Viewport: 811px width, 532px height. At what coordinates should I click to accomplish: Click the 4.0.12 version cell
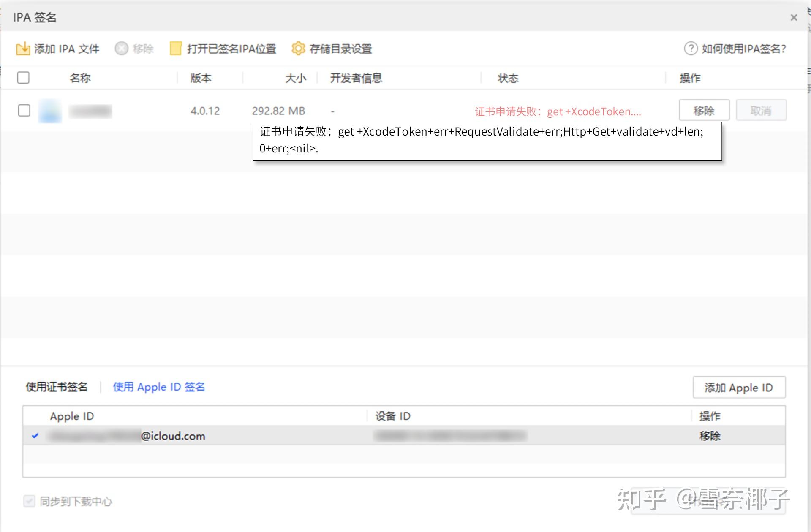click(205, 111)
